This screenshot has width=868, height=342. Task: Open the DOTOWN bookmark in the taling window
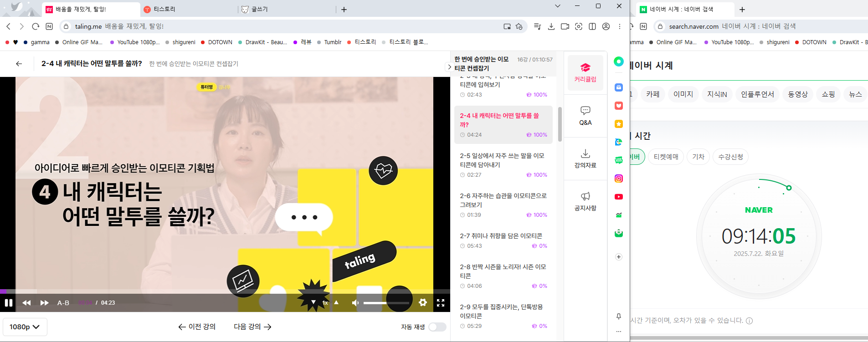pos(216,42)
